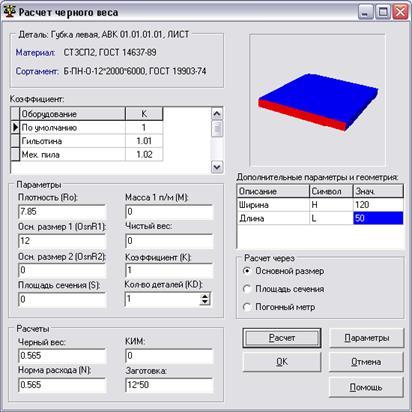Select the row marker for Мех. пила
Viewport: 412px width, 412px height.
click(15, 155)
